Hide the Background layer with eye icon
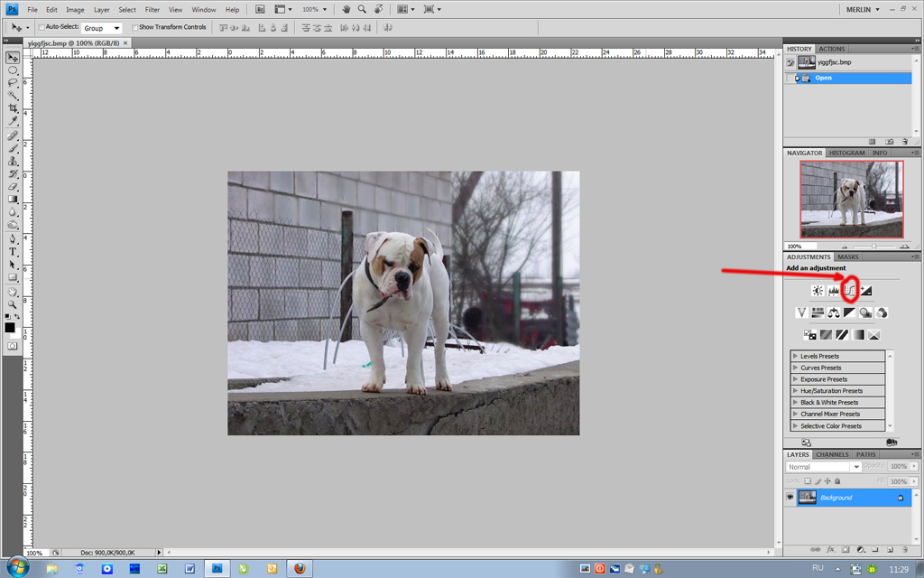924x578 pixels. [x=790, y=498]
